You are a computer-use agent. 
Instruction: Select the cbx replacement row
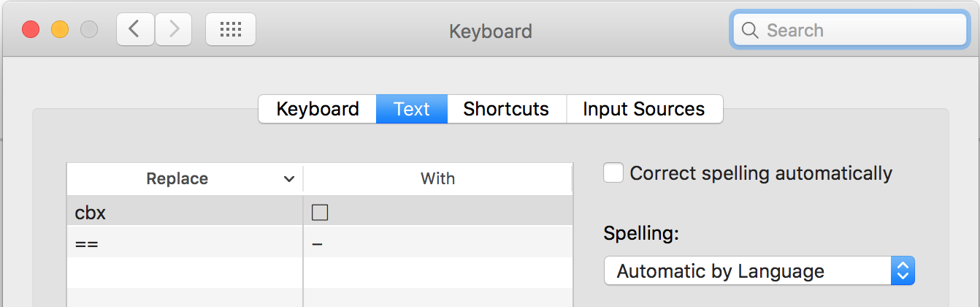pos(183,213)
